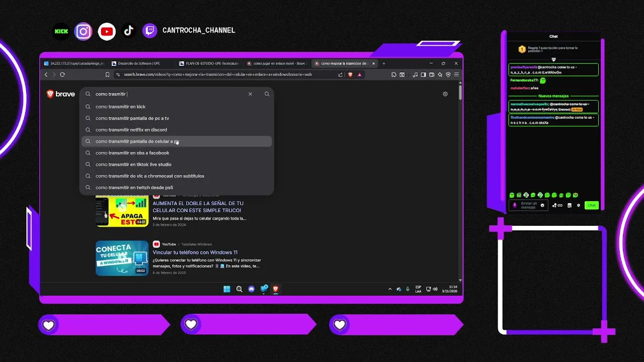Click into 'como trasmitir' search input
Viewport: 644px width, 362px height.
tap(171, 94)
